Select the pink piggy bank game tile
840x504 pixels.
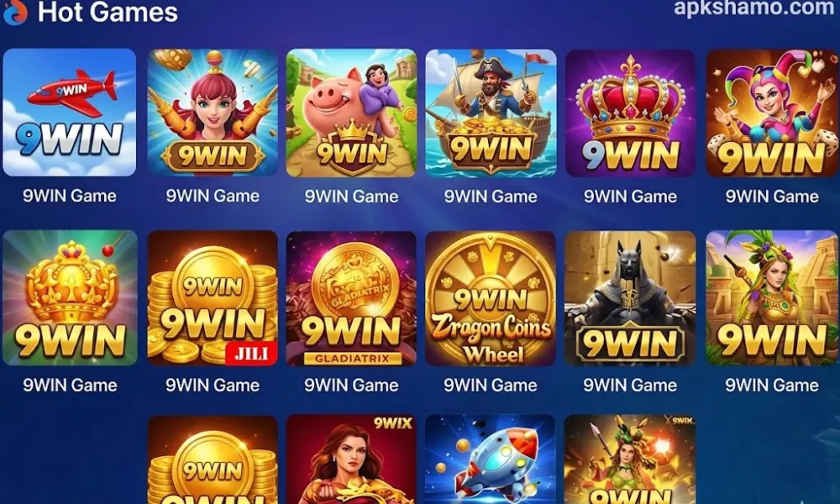[351, 113]
